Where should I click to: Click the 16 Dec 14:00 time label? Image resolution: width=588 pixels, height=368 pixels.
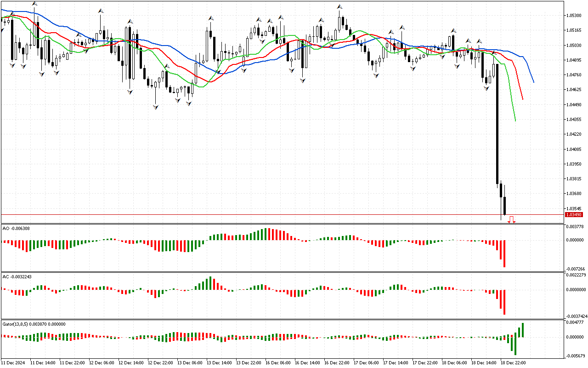pos(308,363)
